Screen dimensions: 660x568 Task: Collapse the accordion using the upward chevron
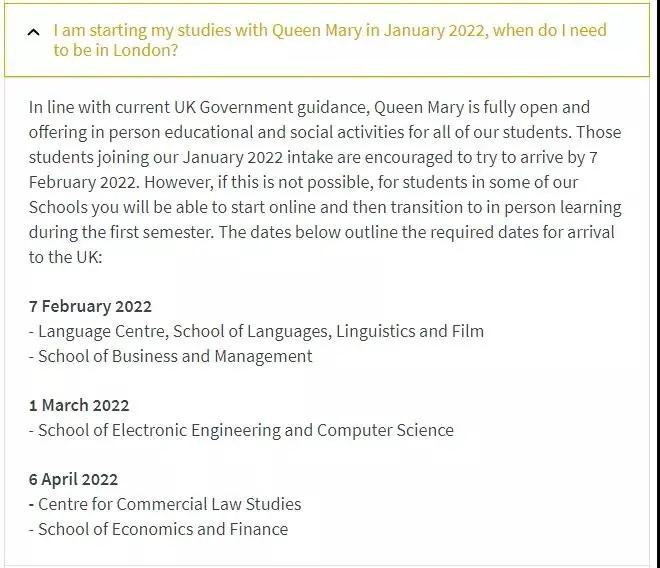33,32
